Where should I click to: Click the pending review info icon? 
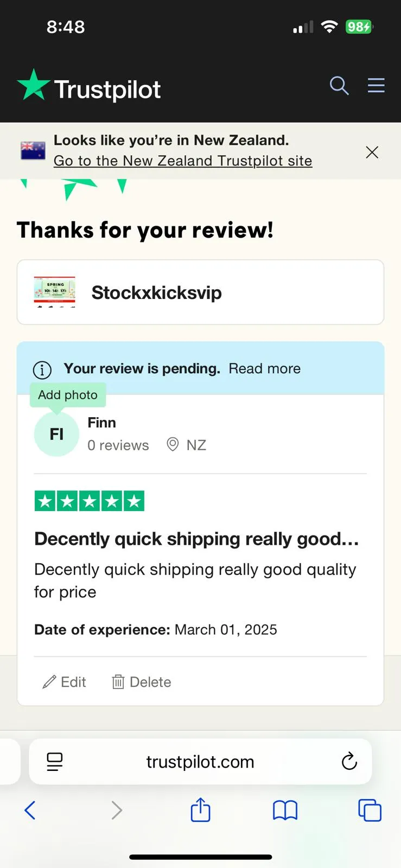[42, 370]
